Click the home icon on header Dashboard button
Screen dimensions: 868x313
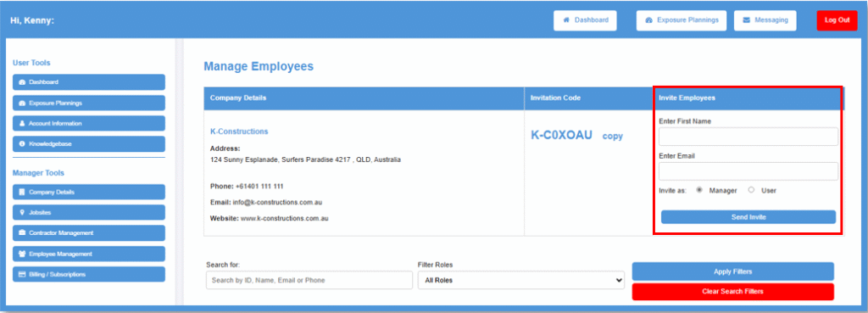point(566,20)
